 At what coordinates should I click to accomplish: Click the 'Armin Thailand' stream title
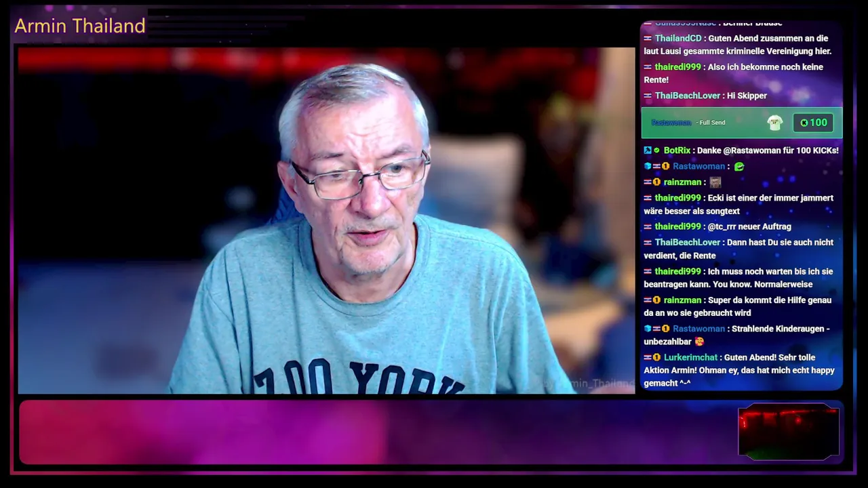tap(80, 26)
